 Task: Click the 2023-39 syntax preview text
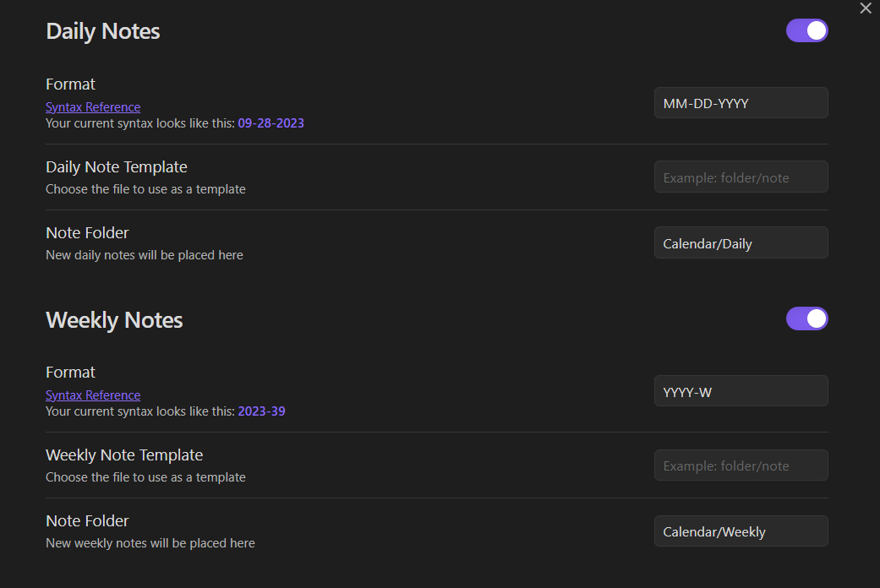tap(266, 411)
